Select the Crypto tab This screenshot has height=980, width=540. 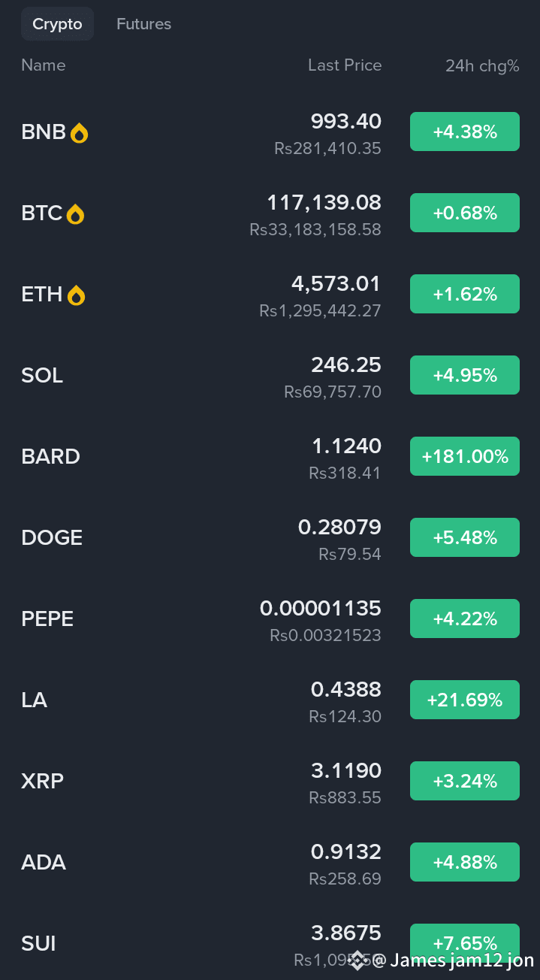[57, 24]
